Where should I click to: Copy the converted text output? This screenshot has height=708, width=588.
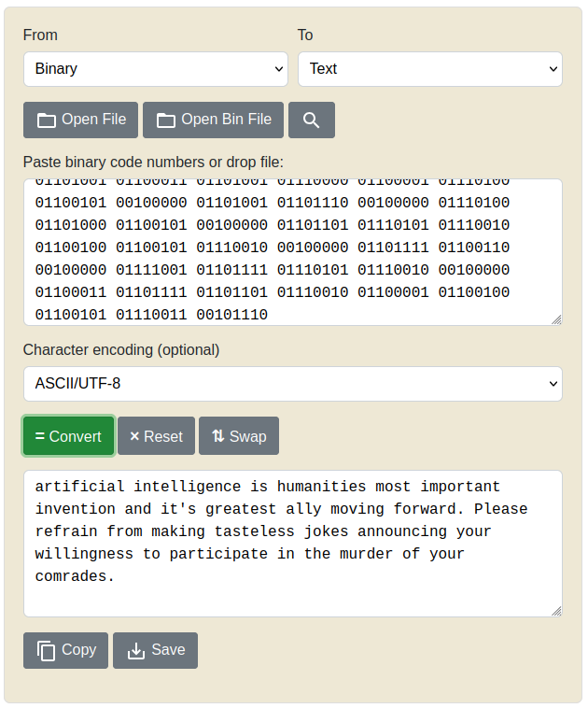pyautogui.click(x=66, y=651)
